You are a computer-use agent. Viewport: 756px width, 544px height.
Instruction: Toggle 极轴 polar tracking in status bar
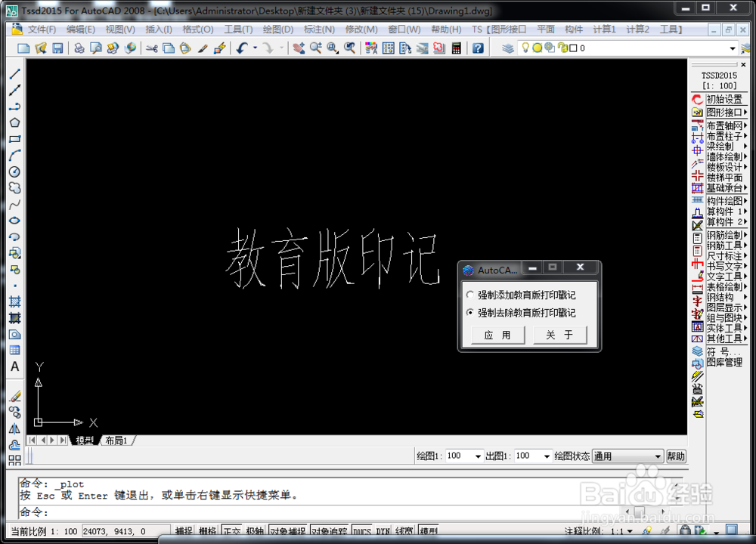click(255, 531)
